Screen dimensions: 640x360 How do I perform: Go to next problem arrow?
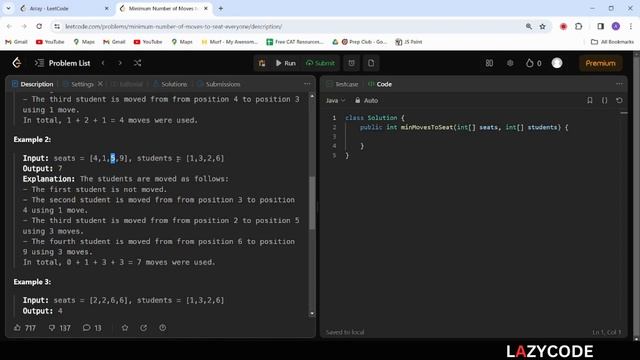[x=120, y=63]
